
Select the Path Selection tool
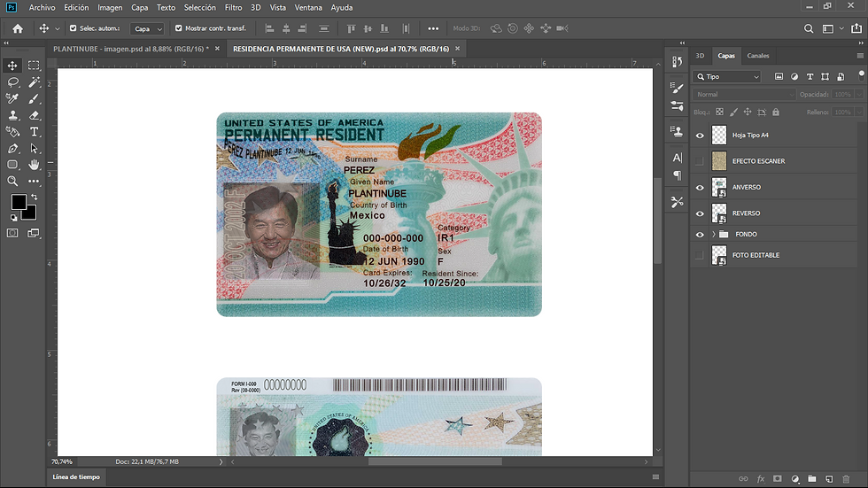click(x=34, y=148)
